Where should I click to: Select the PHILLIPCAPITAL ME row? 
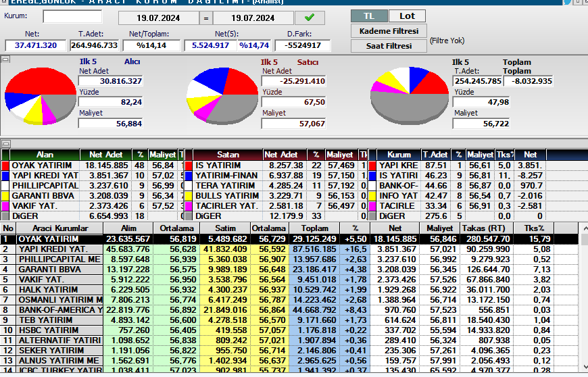[289, 259]
